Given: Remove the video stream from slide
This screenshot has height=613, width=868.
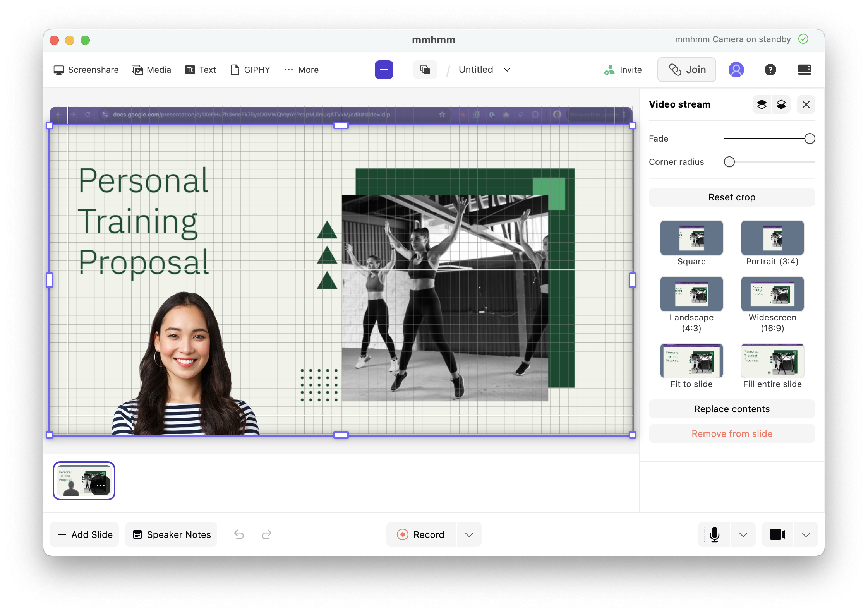Looking at the screenshot, I should 731,433.
